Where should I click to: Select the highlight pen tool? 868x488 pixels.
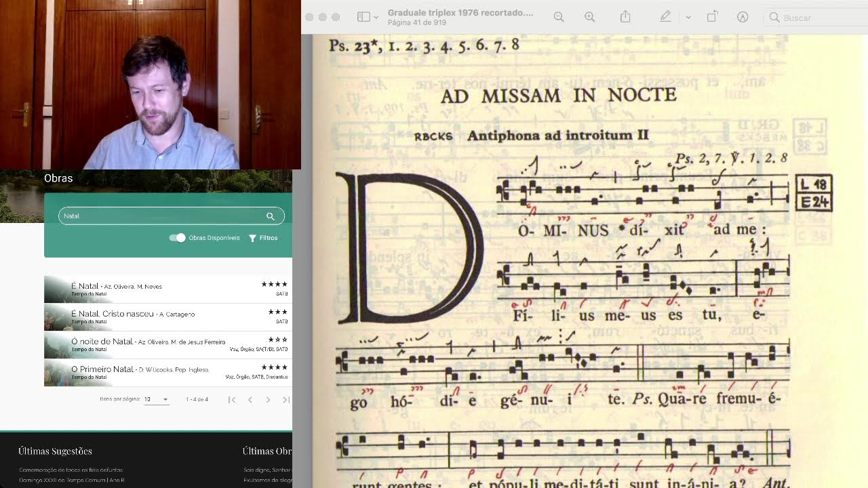pos(665,17)
